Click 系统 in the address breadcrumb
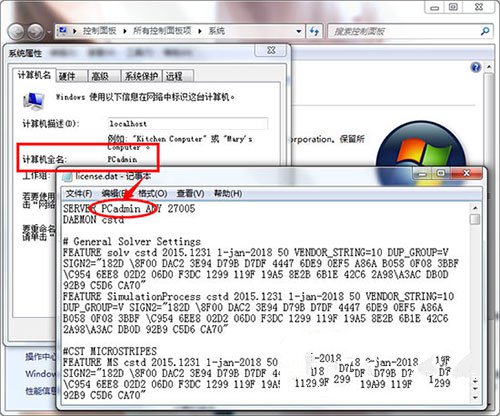This screenshot has height=416, width=500. 216,31
